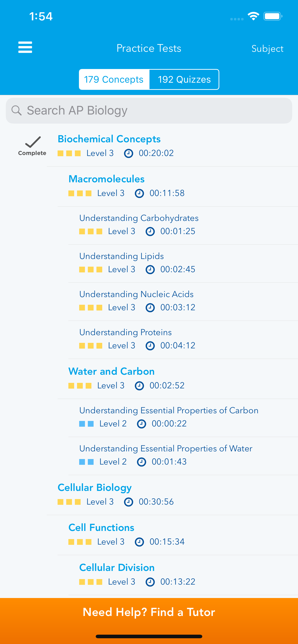
Task: Expand the Biochemical Concepts section
Action: 109,139
